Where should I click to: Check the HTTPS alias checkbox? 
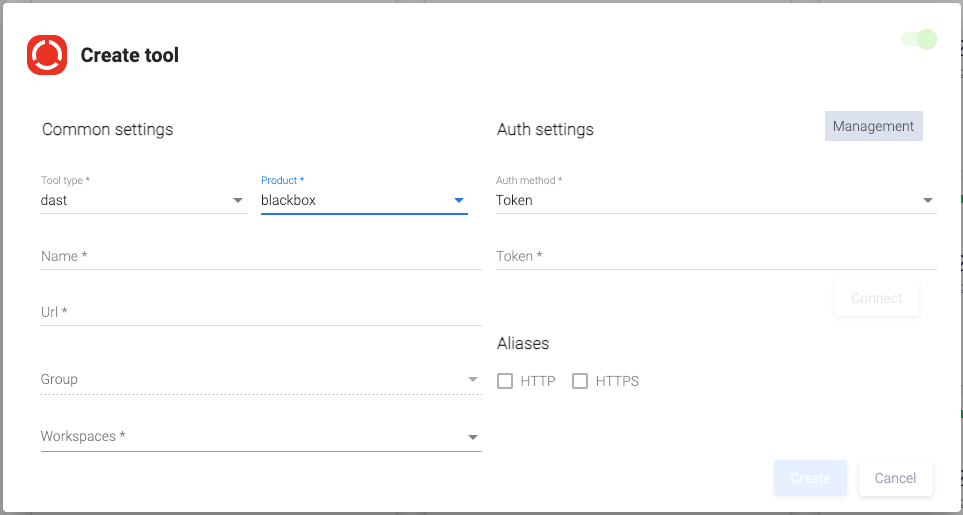coord(580,381)
